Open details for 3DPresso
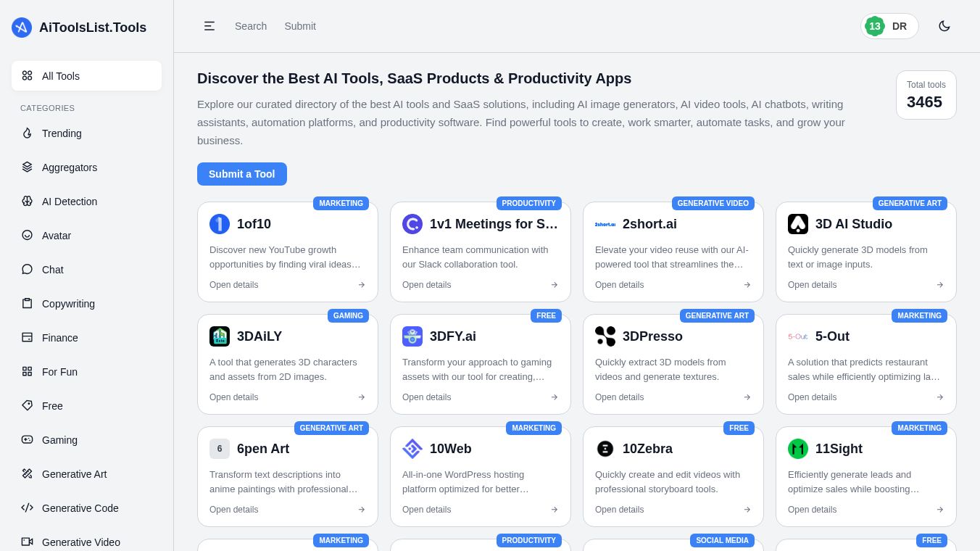This screenshot has width=980, height=551. (673, 397)
